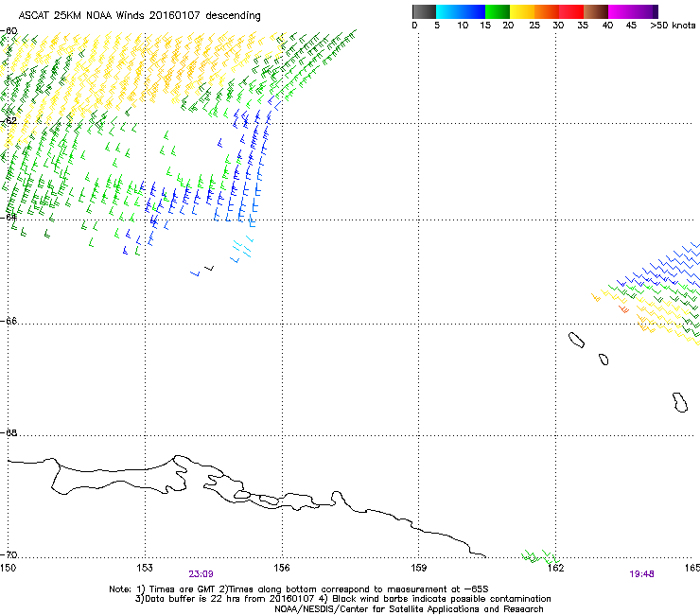This screenshot has width=700, height=615.
Task: Click the longitude label '162'
Action: coord(555,568)
